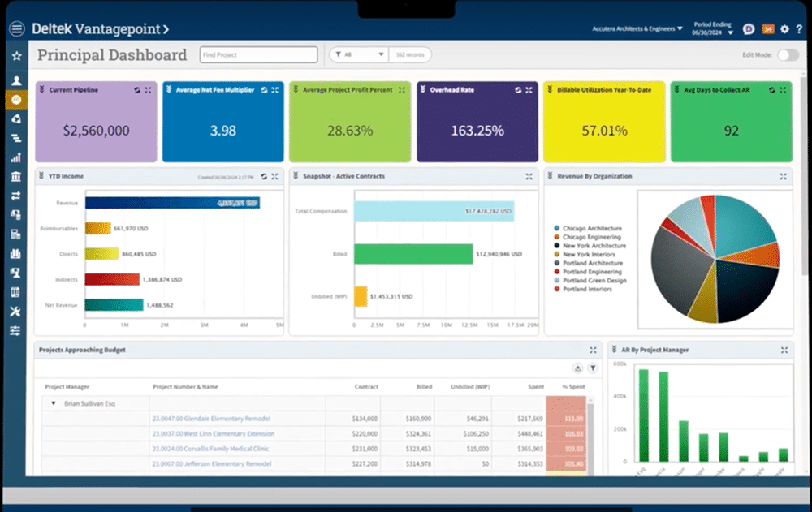The height and width of the screenshot is (512, 812).
Task: Click the green Billed bar in Snapshot chart
Action: 413,254
